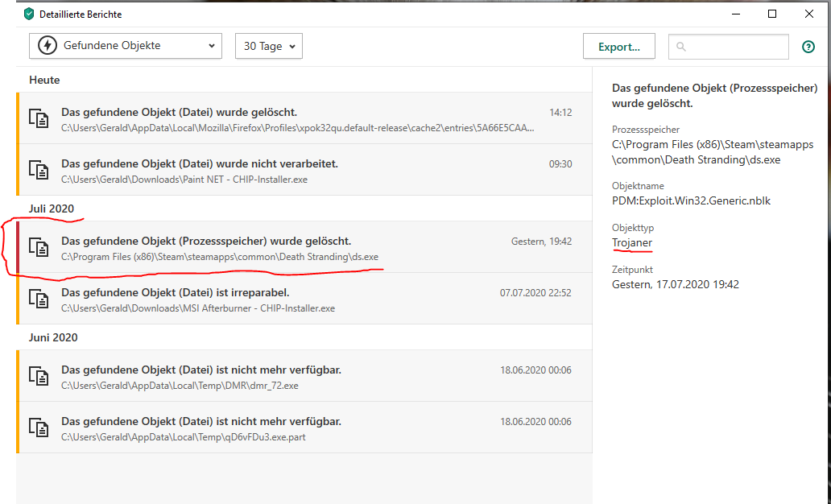Screen dimensions: 831x504
Task: Close the Detaillierte Berichte window
Action: 809,14
